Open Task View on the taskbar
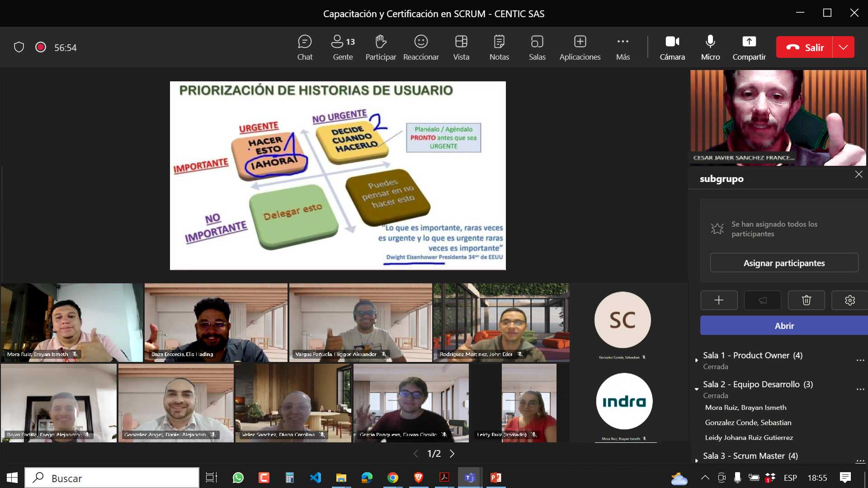 pyautogui.click(x=212, y=478)
